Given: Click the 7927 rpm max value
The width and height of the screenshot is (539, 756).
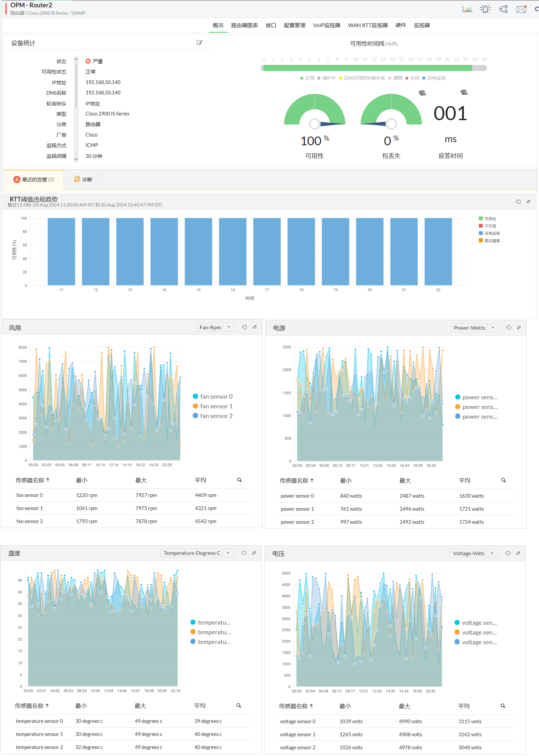Looking at the screenshot, I should point(146,495).
